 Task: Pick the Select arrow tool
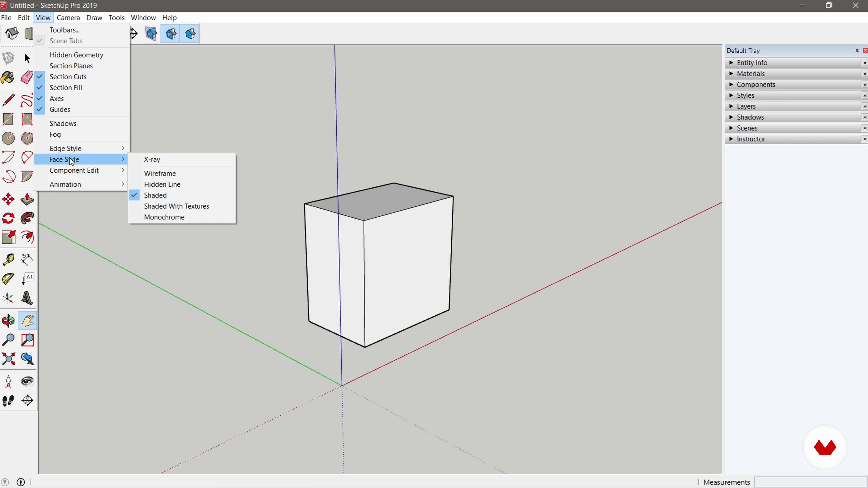27,59
